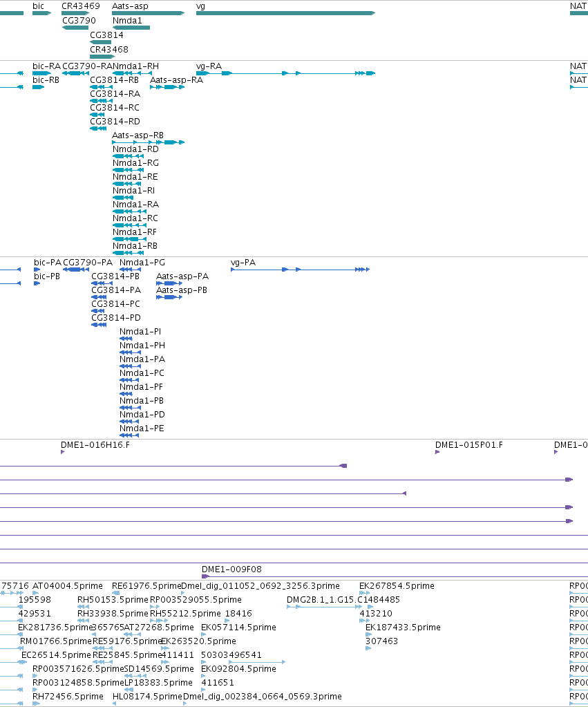Select transcript Nmda1-RE
This screenshot has height=707, width=588.
tap(128, 184)
